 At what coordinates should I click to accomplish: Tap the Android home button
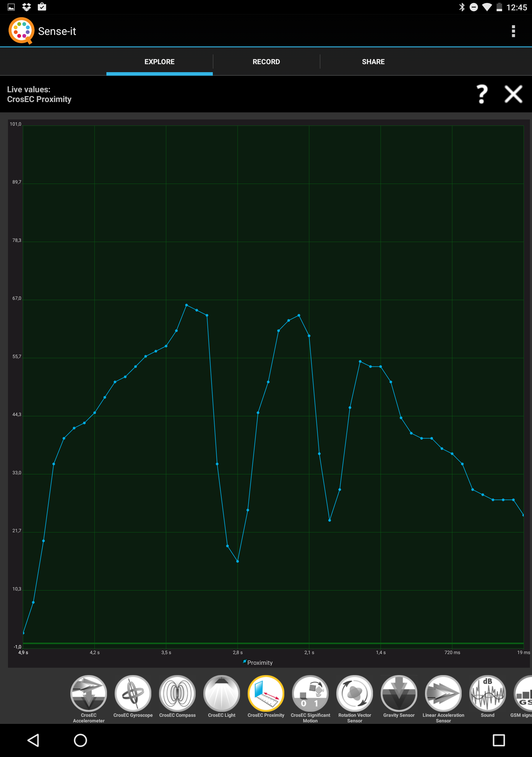[x=80, y=740]
